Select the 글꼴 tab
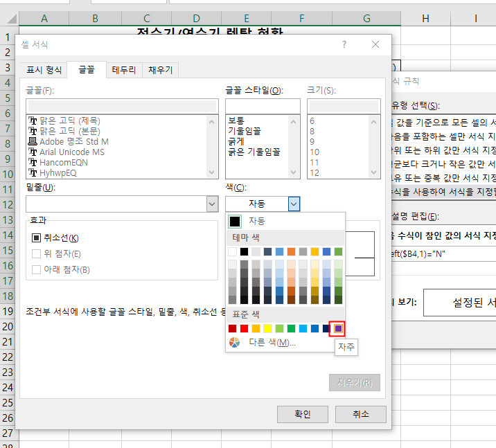Screen dimensions: 496x448 coord(87,69)
